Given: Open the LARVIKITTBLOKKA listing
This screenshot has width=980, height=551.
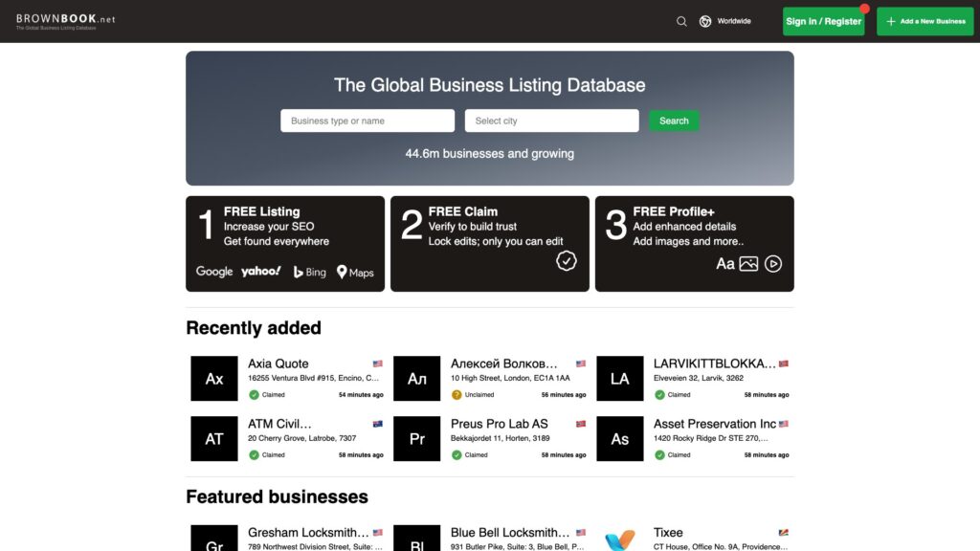Looking at the screenshot, I should [x=714, y=364].
